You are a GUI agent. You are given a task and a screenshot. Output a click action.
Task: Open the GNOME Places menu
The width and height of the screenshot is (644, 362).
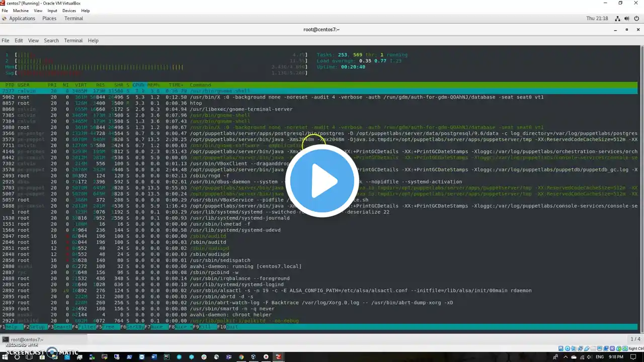coord(49,19)
